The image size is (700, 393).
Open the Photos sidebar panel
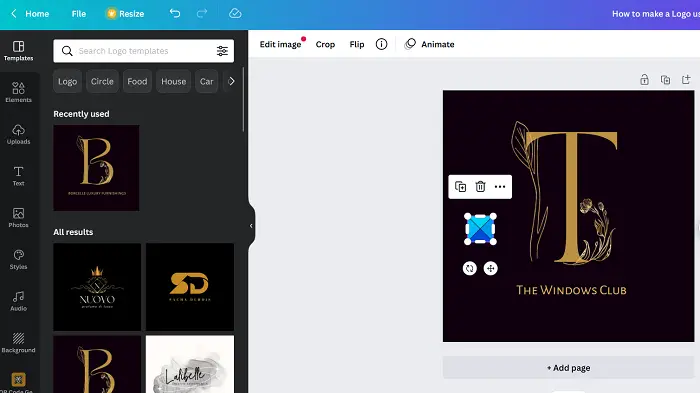[x=18, y=217]
